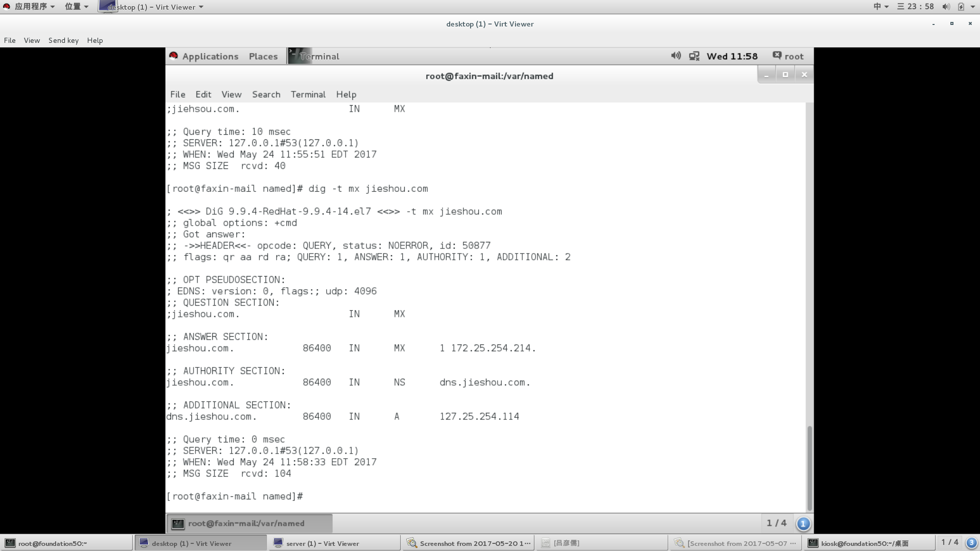Click the dig -t mx jieshou.com command
This screenshot has height=551, width=980.
coord(368,189)
